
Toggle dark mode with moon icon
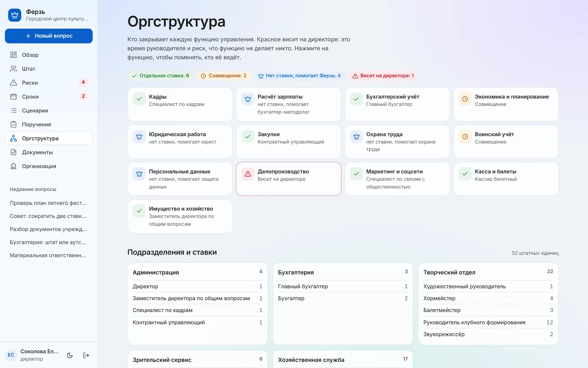(x=70, y=355)
